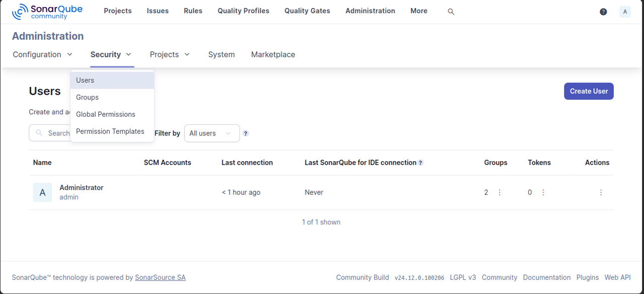Screen dimensions: 644x294
Task: Click the Tokens column header
Action: click(x=539, y=163)
